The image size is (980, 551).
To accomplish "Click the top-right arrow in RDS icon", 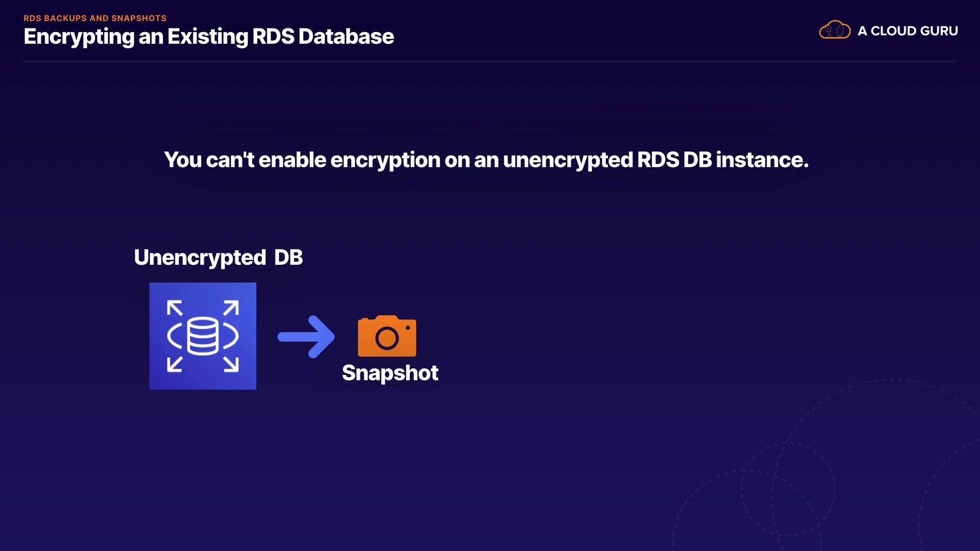I will [231, 308].
